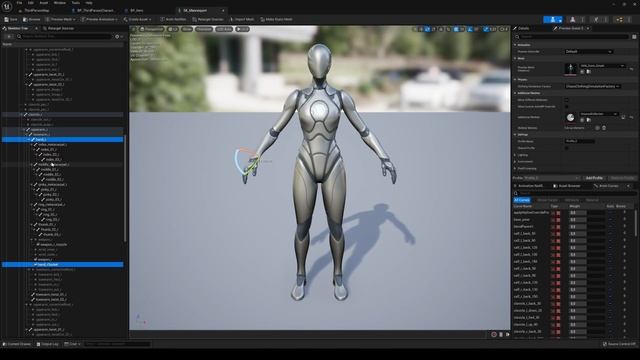Open the skeleton tree settings gear
Image resolution: width=640 pixels, height=360 pixels.
pyautogui.click(x=118, y=36)
